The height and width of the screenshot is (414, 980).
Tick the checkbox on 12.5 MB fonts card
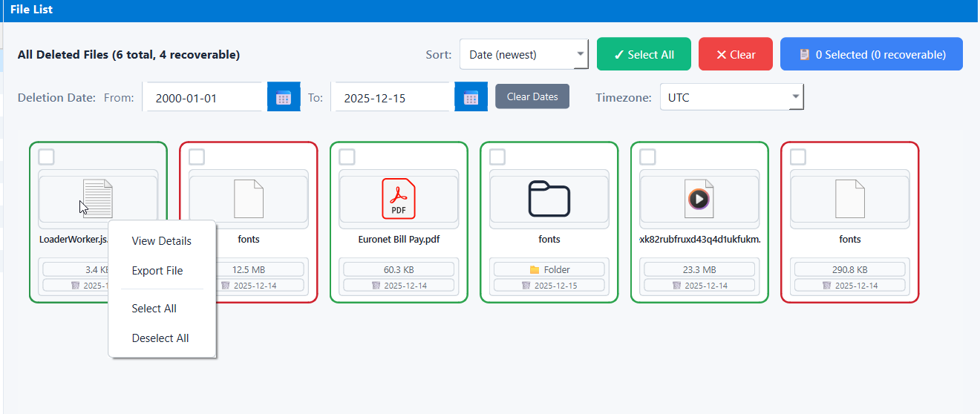coord(197,157)
